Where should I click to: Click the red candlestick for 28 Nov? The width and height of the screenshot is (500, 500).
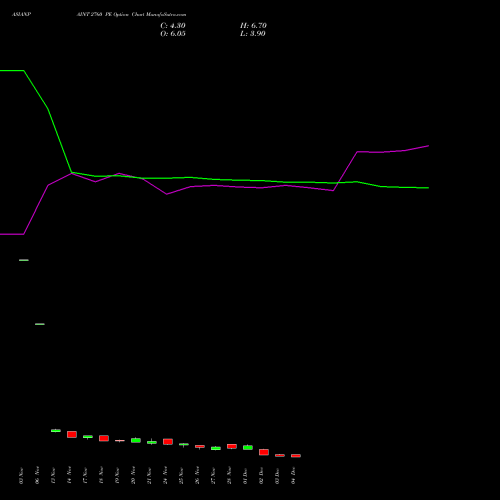click(232, 446)
